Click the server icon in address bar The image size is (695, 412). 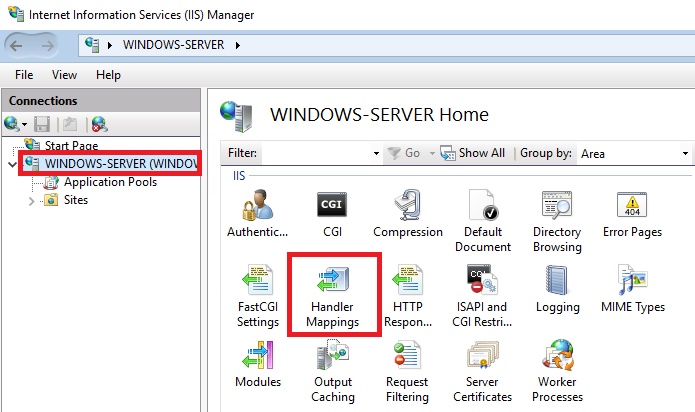[x=92, y=45]
